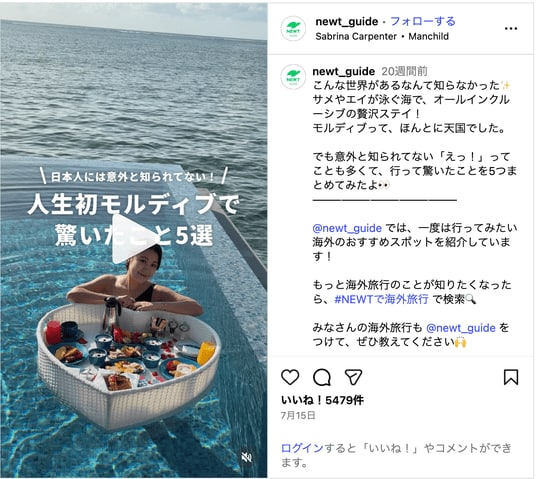Play the Maldives reel video
The height and width of the screenshot is (479, 536).
click(129, 238)
